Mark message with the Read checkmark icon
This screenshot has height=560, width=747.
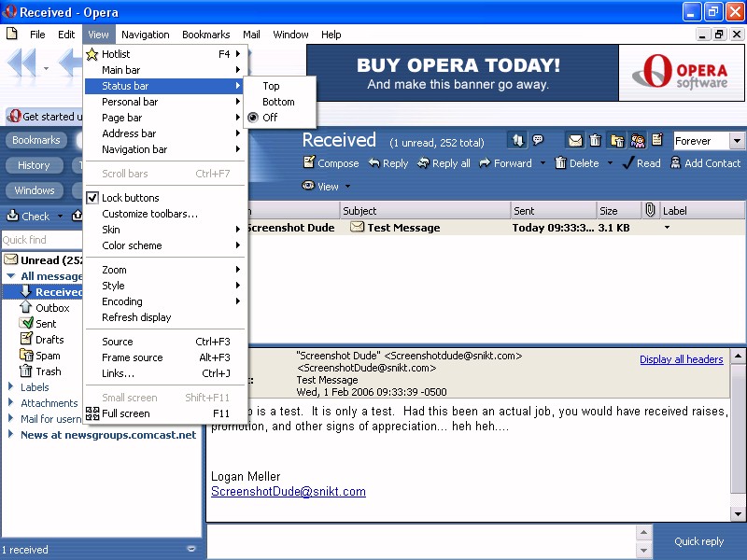(628, 163)
